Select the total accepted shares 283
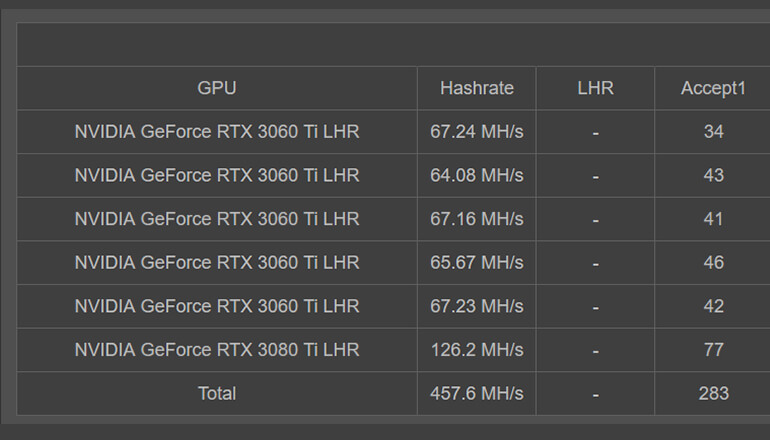Screen dimensions: 770x440 714,394
